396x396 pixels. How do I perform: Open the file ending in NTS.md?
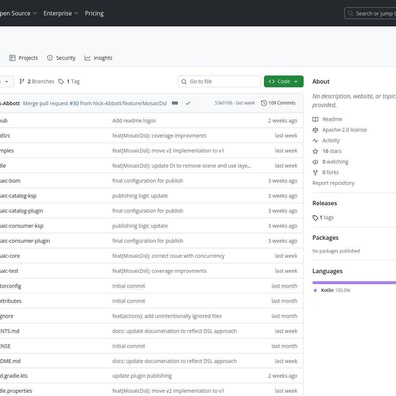tap(10, 331)
